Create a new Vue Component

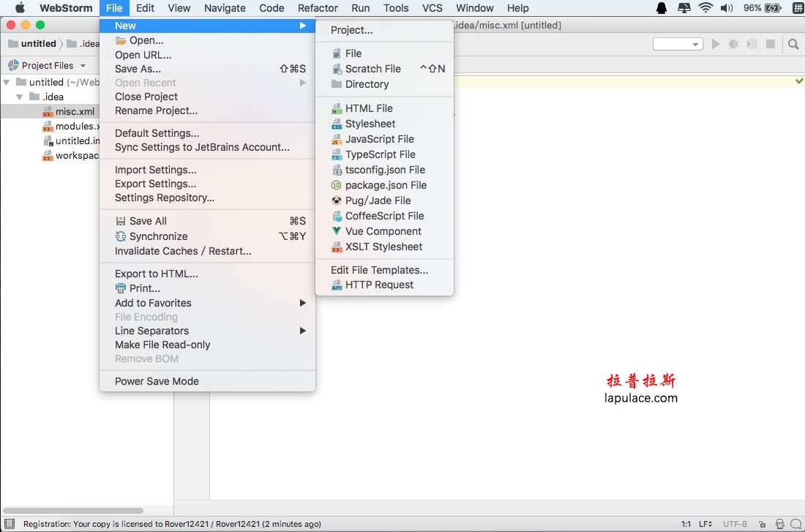tap(384, 231)
